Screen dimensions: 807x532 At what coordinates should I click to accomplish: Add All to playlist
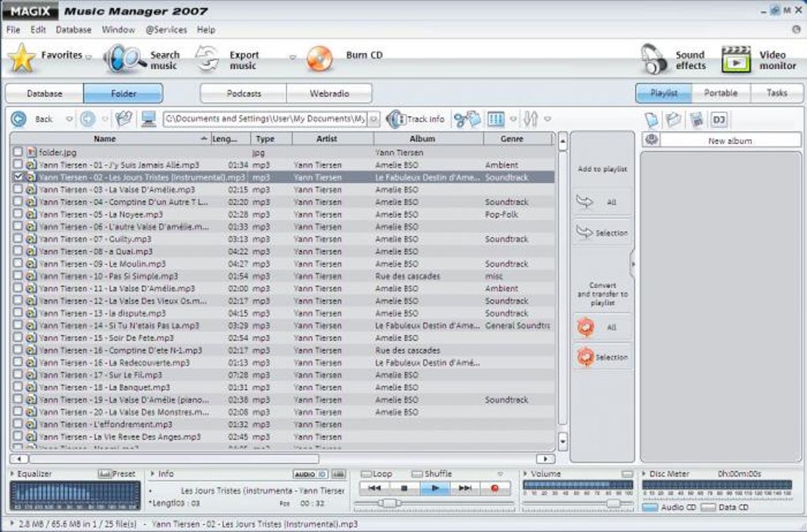pos(601,202)
